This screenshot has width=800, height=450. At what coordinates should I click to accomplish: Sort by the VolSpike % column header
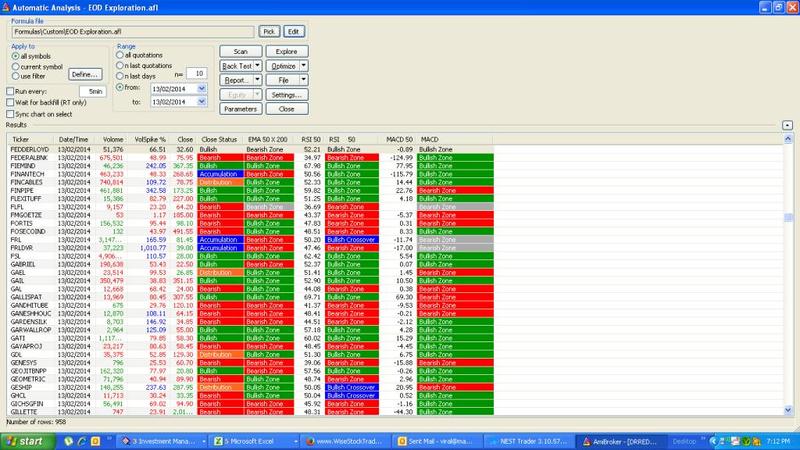pyautogui.click(x=148, y=139)
